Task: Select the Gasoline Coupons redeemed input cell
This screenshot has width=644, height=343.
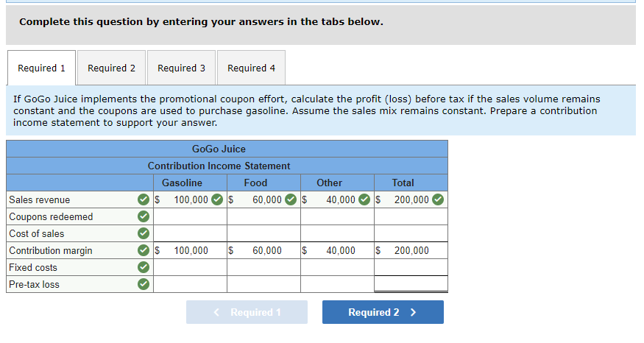Action: click(x=190, y=216)
